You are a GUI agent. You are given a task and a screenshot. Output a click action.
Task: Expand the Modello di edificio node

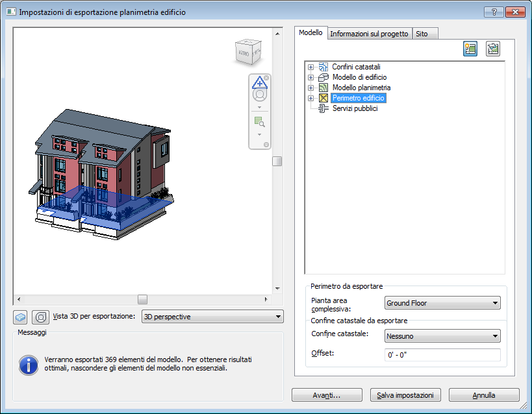point(310,77)
